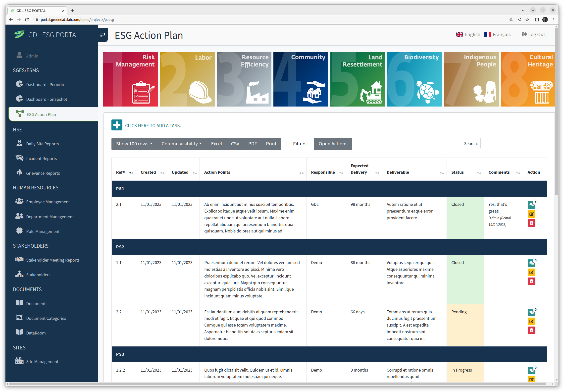Select Stakeholder Meeting Reports in sidebar
The image size is (564, 392).
(53, 260)
